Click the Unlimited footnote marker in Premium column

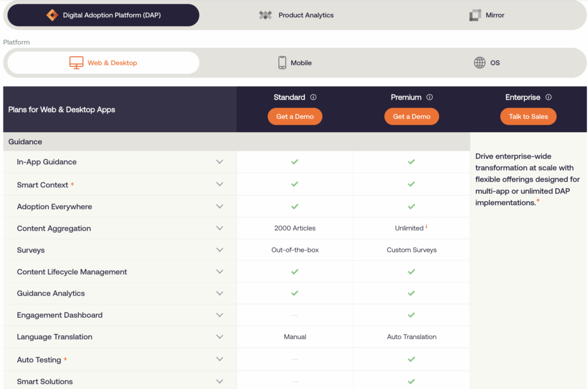point(426,226)
